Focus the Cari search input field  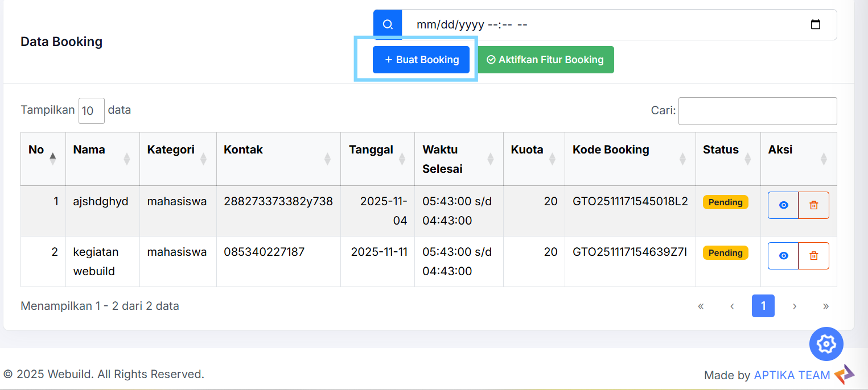(758, 111)
